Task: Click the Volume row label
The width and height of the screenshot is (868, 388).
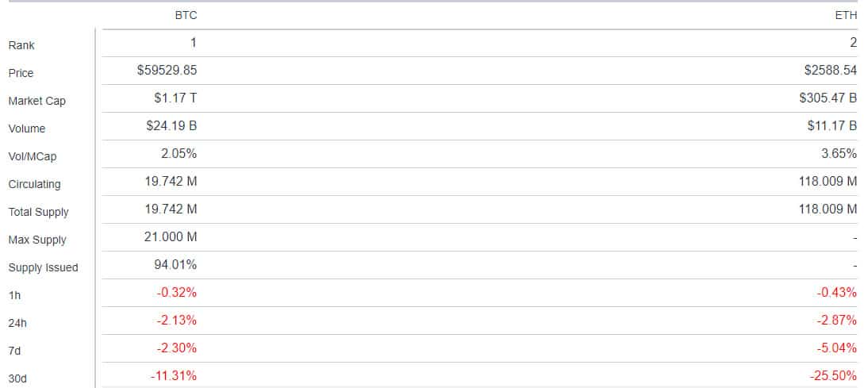Action: pos(26,129)
